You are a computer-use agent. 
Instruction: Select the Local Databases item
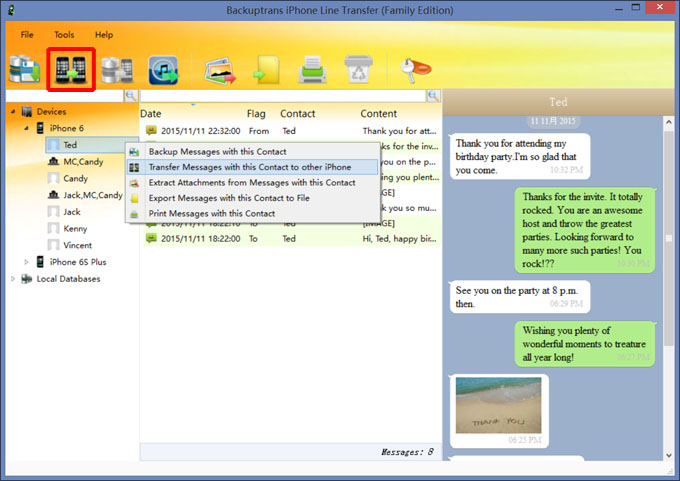(x=68, y=279)
